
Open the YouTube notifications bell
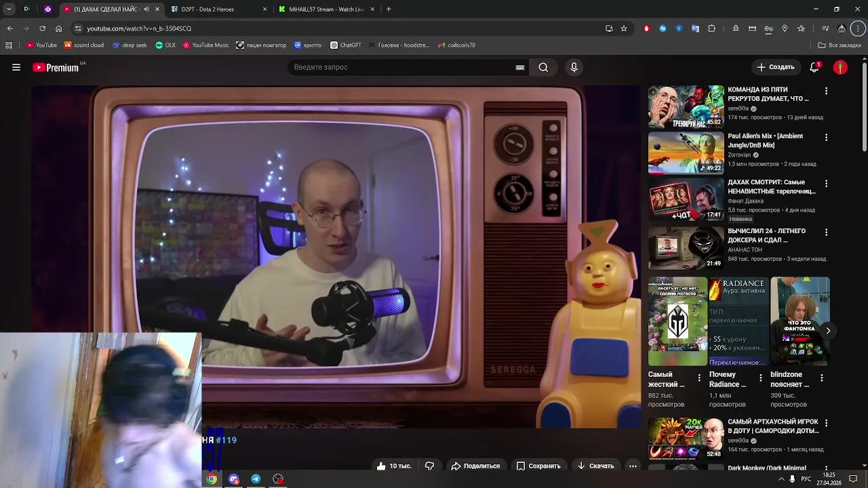click(x=814, y=67)
